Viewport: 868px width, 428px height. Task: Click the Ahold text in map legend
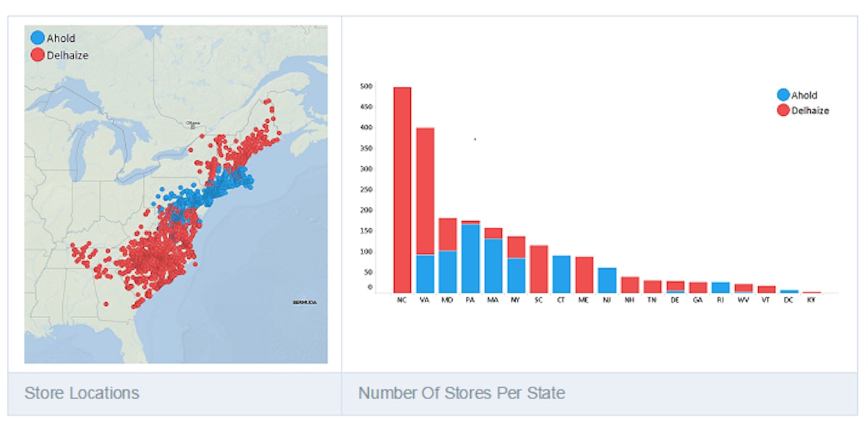61,38
